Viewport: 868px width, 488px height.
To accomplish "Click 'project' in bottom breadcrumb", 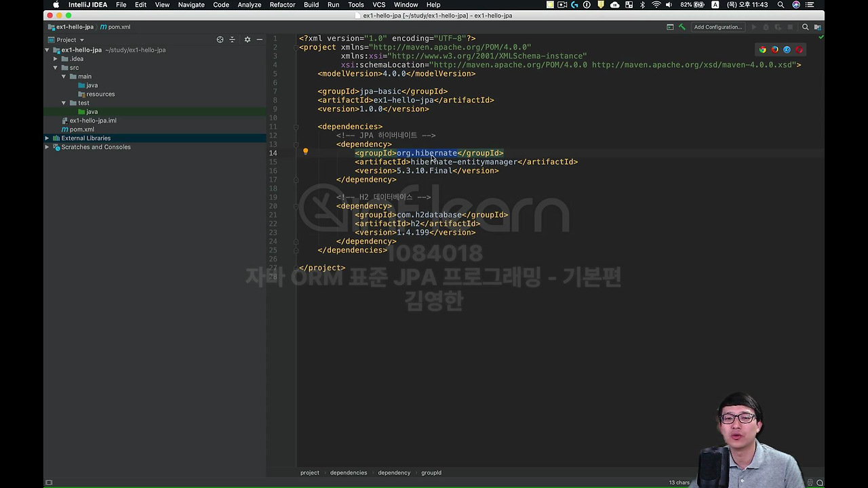I will click(x=310, y=472).
